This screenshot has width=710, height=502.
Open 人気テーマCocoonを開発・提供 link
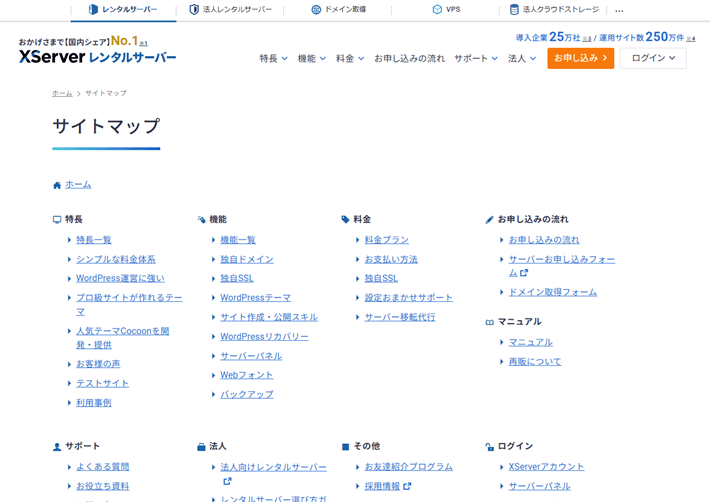123,338
